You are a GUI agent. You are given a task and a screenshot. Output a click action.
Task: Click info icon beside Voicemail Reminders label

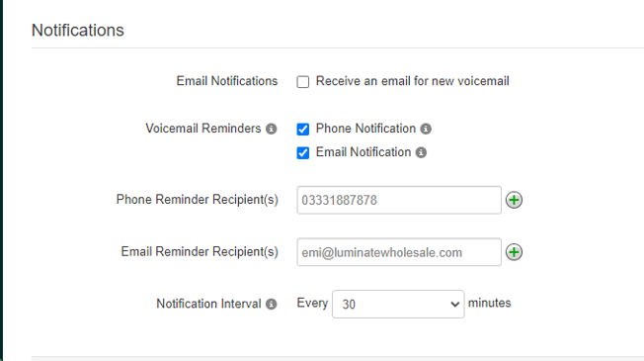pos(271,129)
